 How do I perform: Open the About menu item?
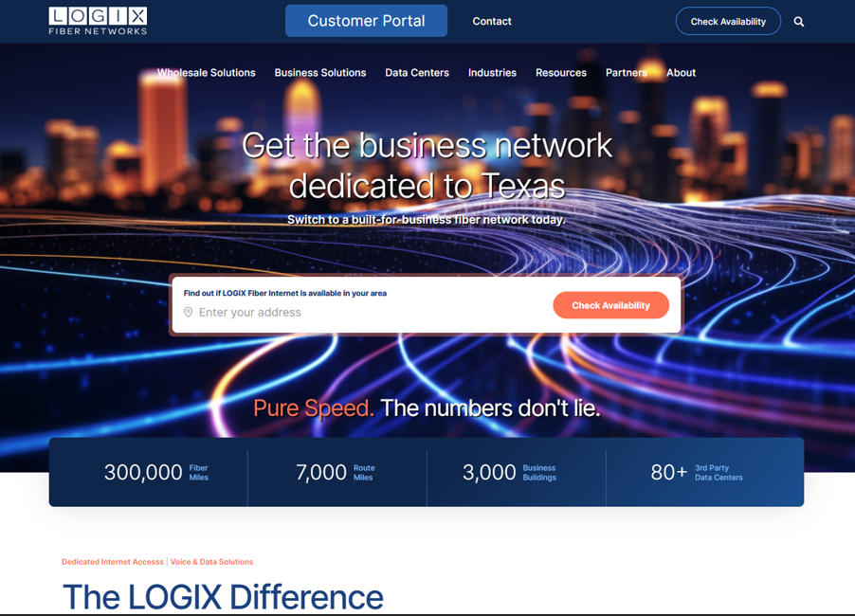click(681, 72)
